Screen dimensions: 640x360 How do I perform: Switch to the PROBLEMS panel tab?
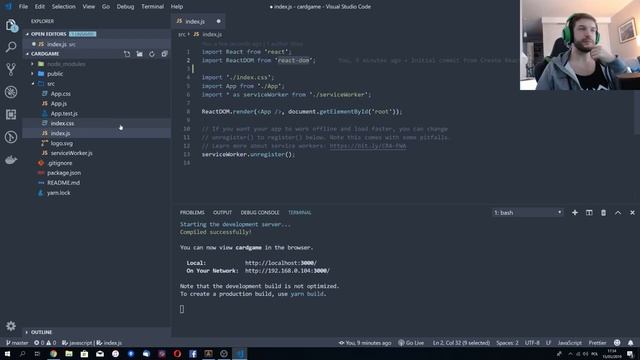click(192, 213)
